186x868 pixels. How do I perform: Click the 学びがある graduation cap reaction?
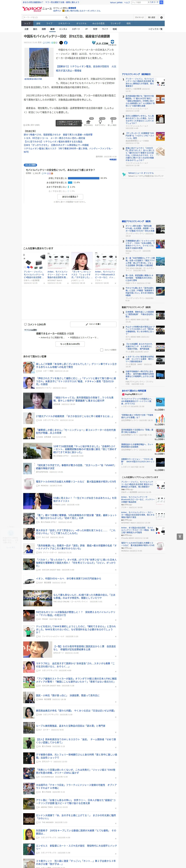[89, 122]
